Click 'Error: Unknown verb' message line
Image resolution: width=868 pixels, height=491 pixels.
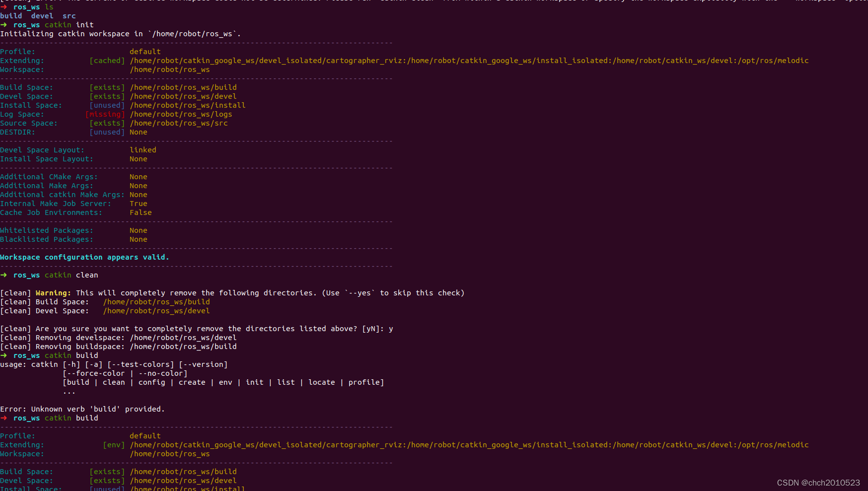coord(82,409)
